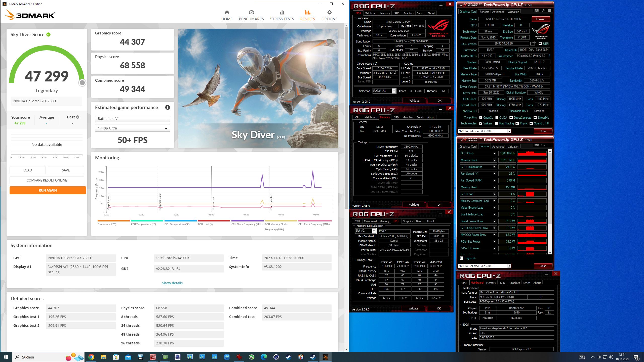This screenshot has width=644, height=362.
Task: Toggle the Vulkan checkbox in GPU-Z
Action: pyautogui.click(x=481, y=123)
